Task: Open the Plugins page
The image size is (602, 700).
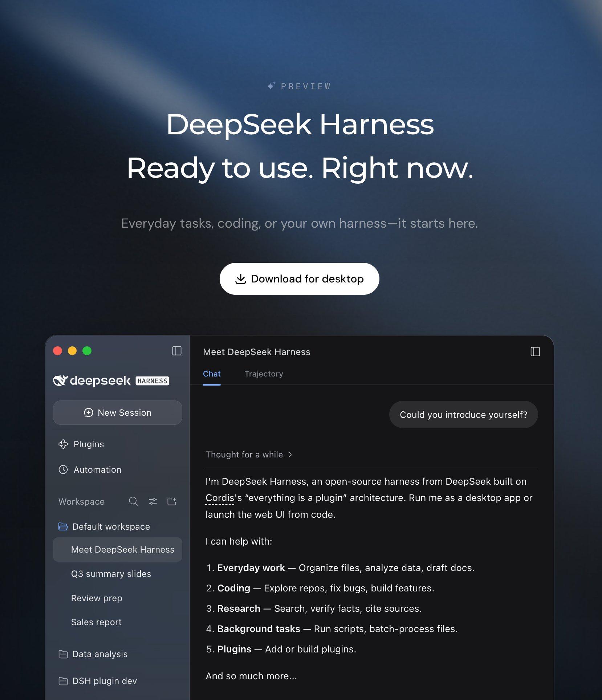Action: click(x=81, y=444)
